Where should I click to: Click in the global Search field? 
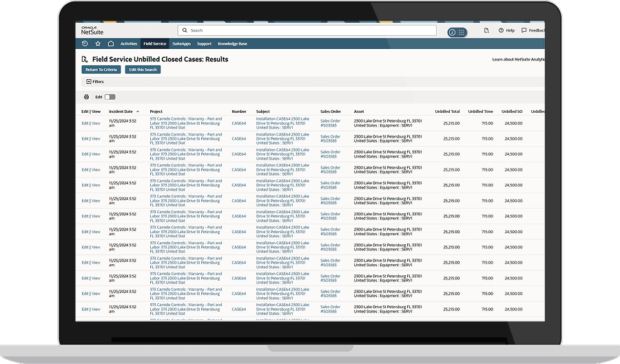click(307, 30)
